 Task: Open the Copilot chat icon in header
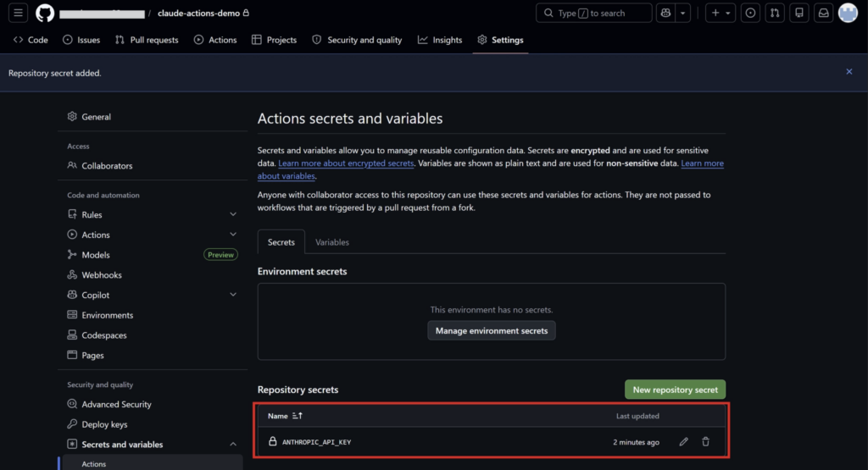point(666,13)
